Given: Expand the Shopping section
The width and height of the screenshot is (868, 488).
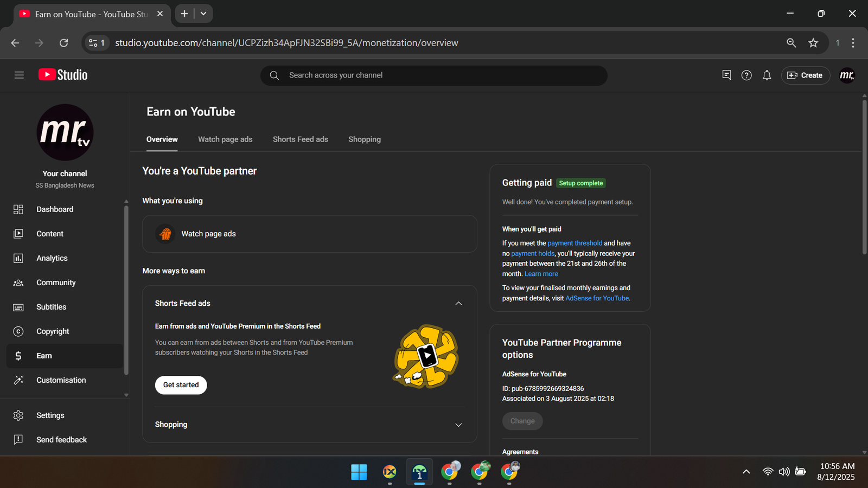Looking at the screenshot, I should pyautogui.click(x=458, y=425).
